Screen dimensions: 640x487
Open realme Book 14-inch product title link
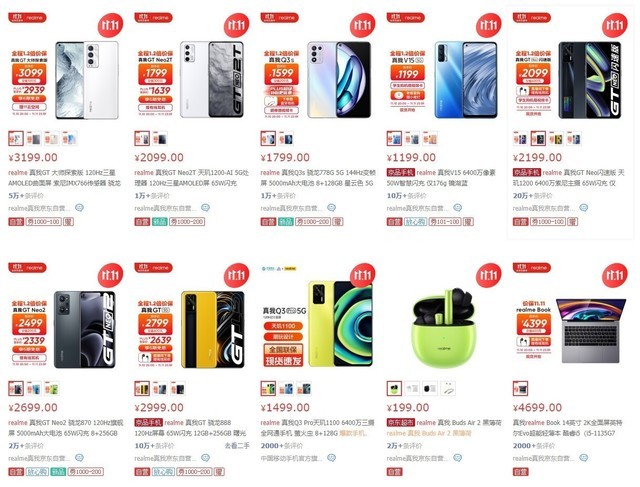coord(568,428)
